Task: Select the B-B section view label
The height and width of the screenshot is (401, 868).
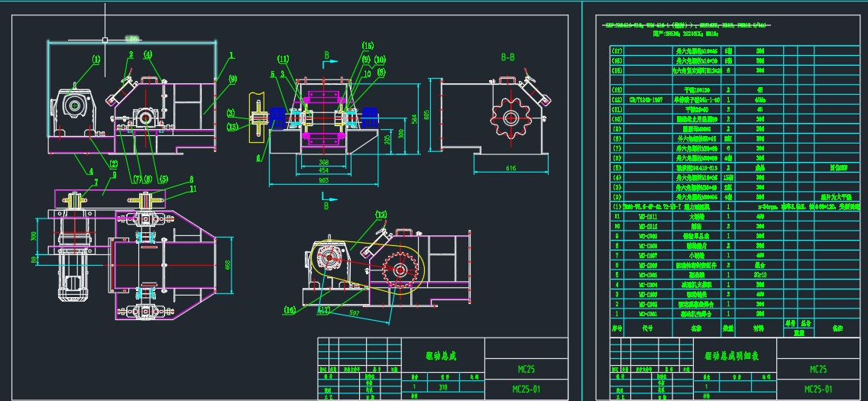Action: [x=507, y=57]
